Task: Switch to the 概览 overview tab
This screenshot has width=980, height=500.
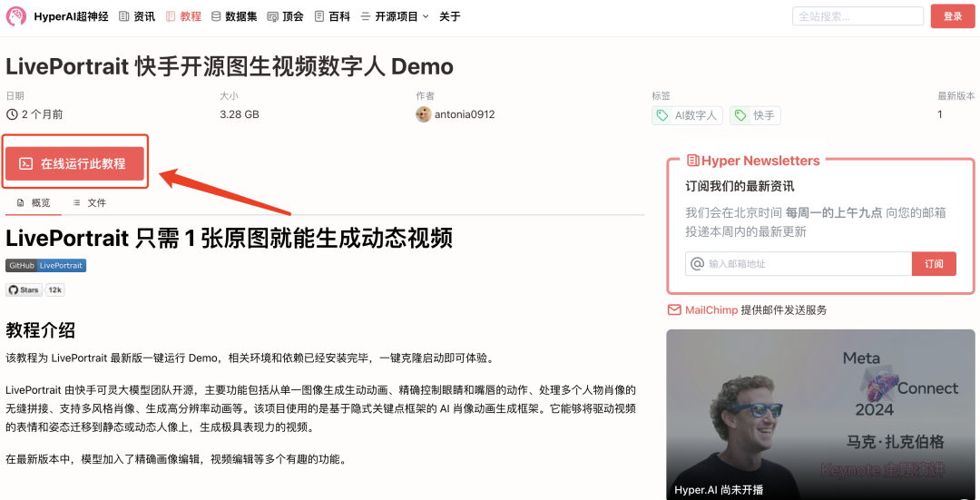Action: tap(34, 202)
